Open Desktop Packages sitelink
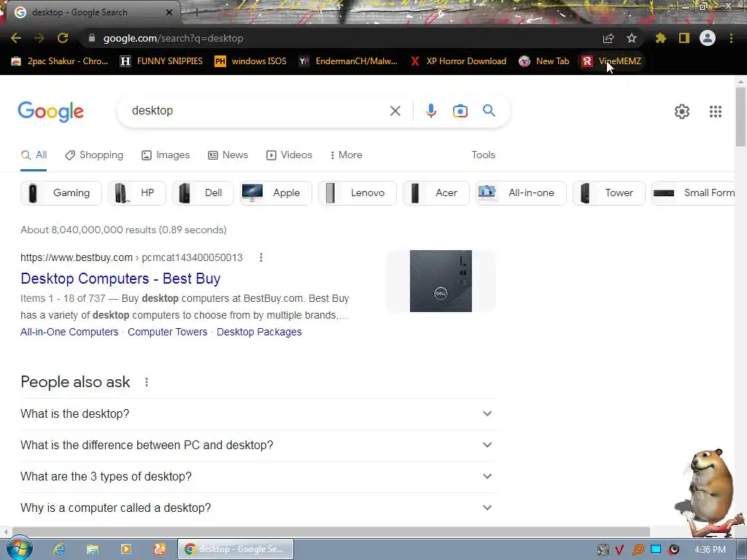747x560 pixels. click(259, 332)
